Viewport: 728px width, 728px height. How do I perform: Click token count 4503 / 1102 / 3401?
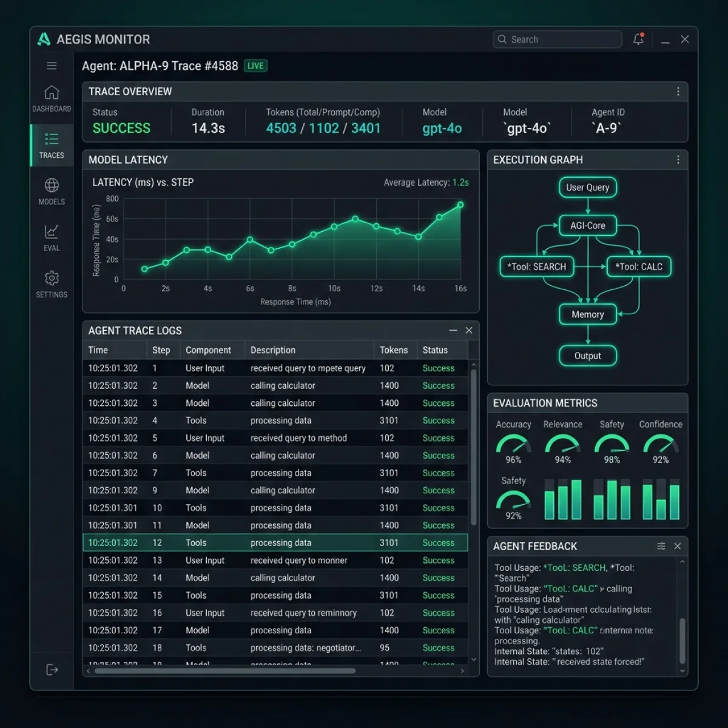point(323,128)
